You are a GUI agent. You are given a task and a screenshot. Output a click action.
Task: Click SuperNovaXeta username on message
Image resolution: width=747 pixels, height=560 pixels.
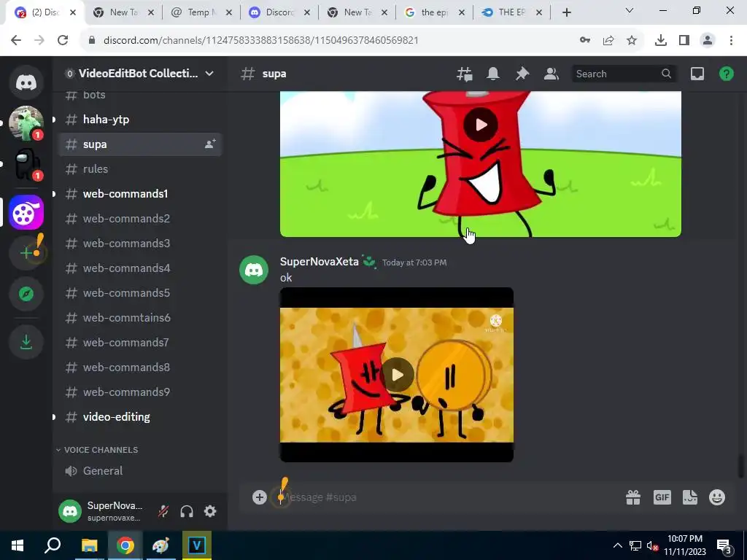tap(320, 262)
